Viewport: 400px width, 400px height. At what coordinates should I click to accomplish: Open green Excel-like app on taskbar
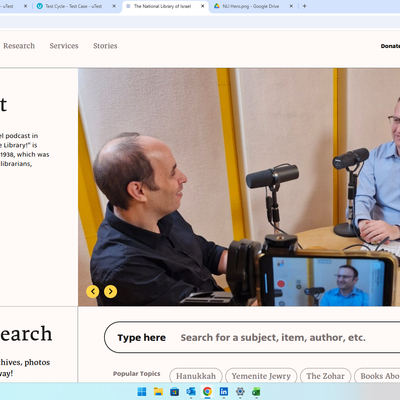click(256, 392)
